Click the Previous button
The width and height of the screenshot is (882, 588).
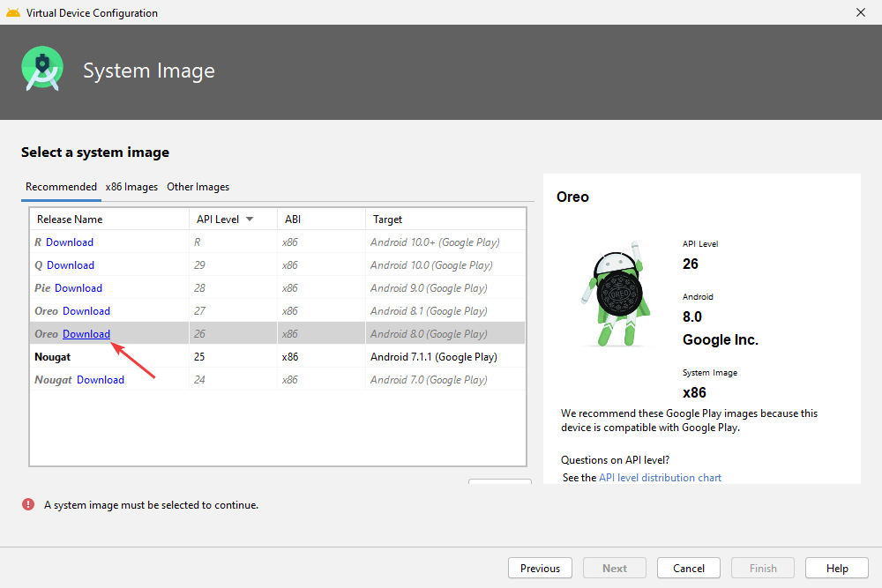[x=540, y=569]
